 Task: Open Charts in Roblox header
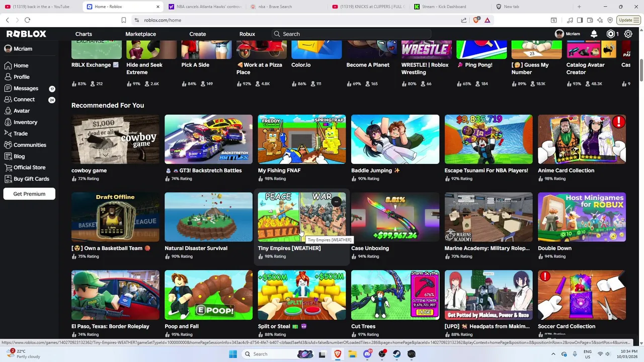[x=84, y=34]
